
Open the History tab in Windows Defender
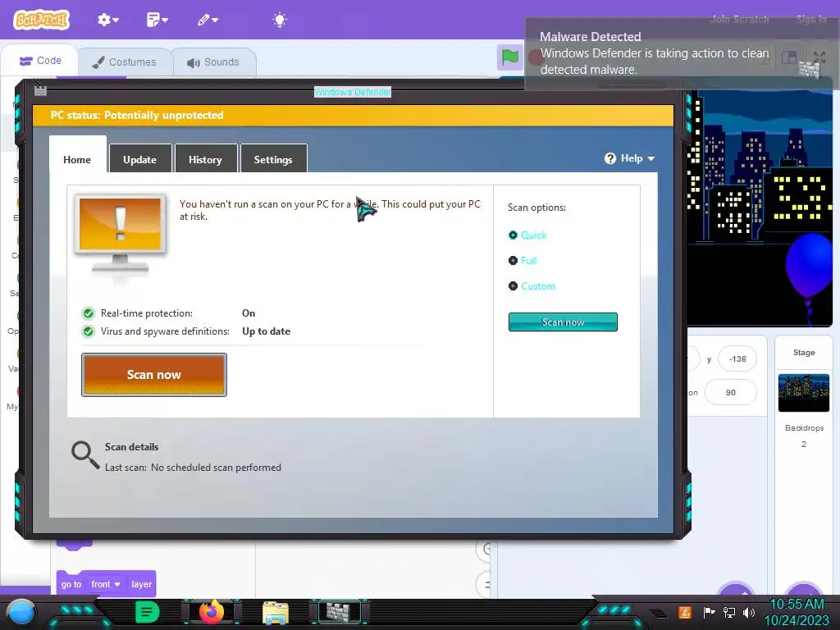205,160
